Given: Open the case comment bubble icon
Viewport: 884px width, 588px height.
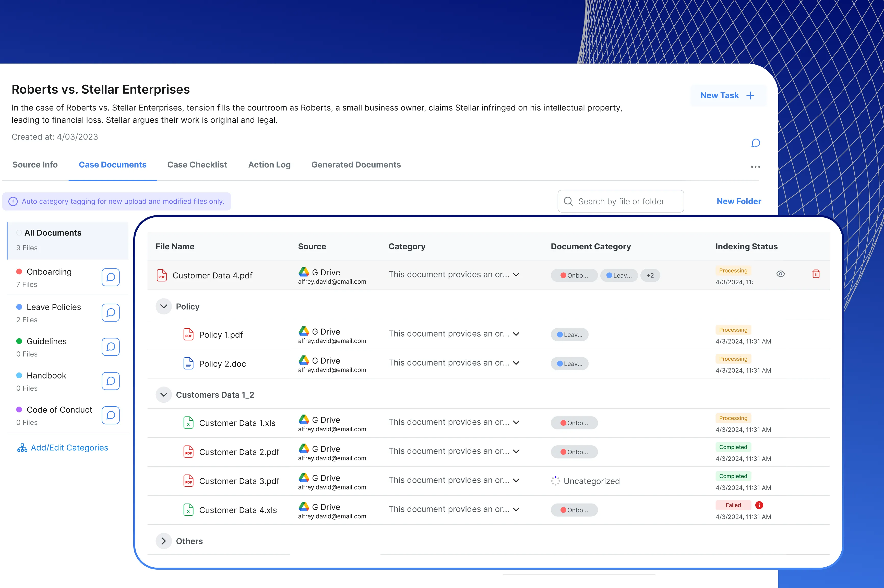Looking at the screenshot, I should (755, 143).
